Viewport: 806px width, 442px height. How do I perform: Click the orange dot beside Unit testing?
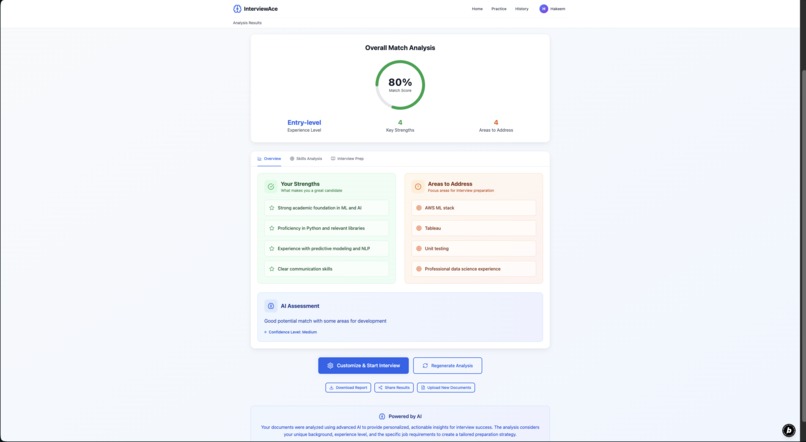(x=419, y=249)
